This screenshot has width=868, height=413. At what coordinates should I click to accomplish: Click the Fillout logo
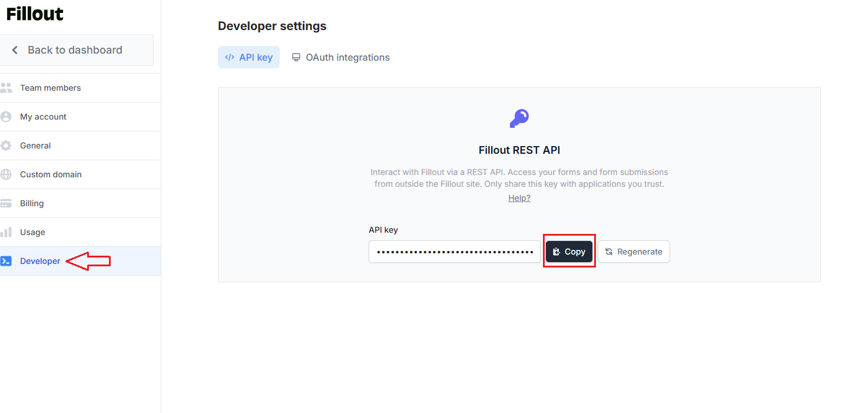point(35,14)
